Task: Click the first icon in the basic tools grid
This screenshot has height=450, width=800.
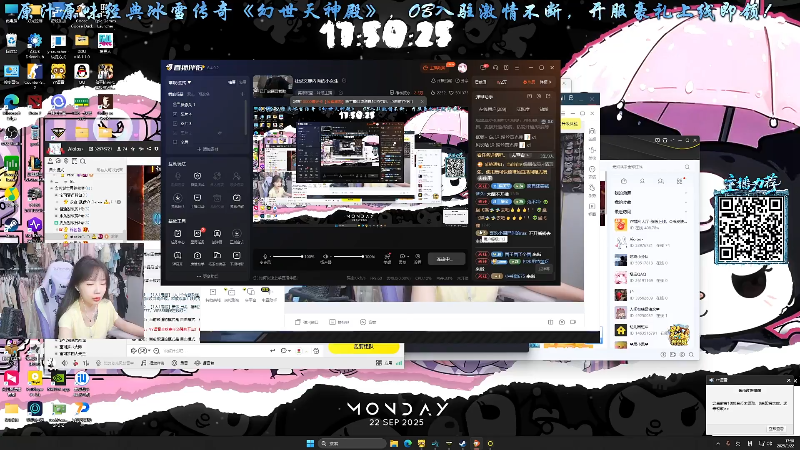Action: click(178, 233)
